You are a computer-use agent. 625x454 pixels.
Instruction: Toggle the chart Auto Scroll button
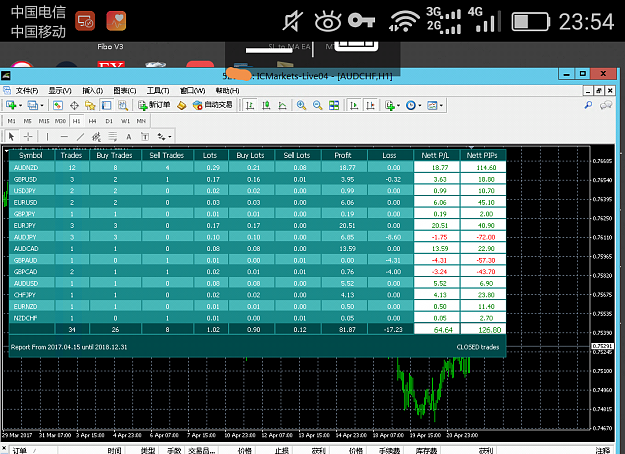[354, 105]
